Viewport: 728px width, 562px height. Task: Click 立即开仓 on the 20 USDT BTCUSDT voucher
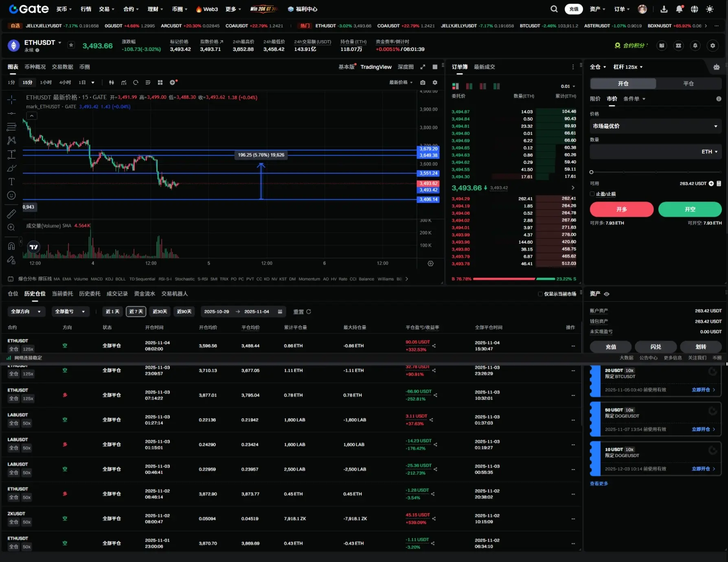pyautogui.click(x=703, y=390)
